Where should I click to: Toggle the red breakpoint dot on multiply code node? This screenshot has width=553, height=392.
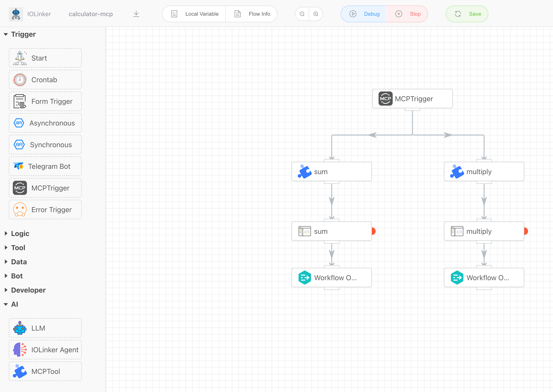click(x=526, y=231)
